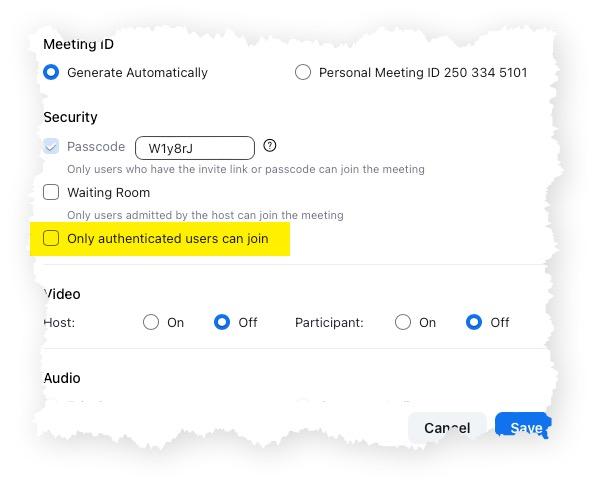Check Only authenticated users can join
Image resolution: width=601 pixels, height=486 pixels.
point(51,238)
